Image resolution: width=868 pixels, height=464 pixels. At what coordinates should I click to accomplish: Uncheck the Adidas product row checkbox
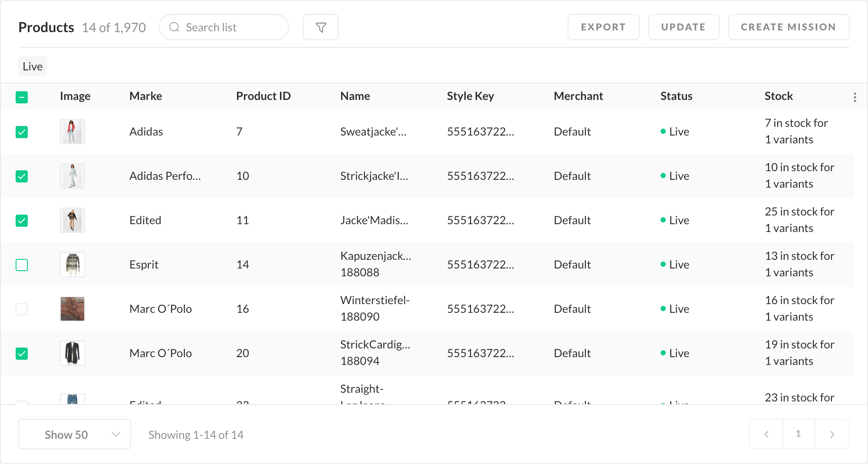click(x=22, y=132)
